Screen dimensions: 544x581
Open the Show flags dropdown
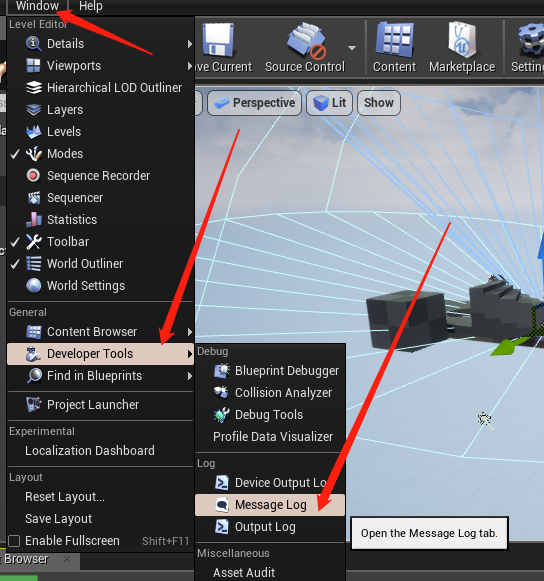379,103
